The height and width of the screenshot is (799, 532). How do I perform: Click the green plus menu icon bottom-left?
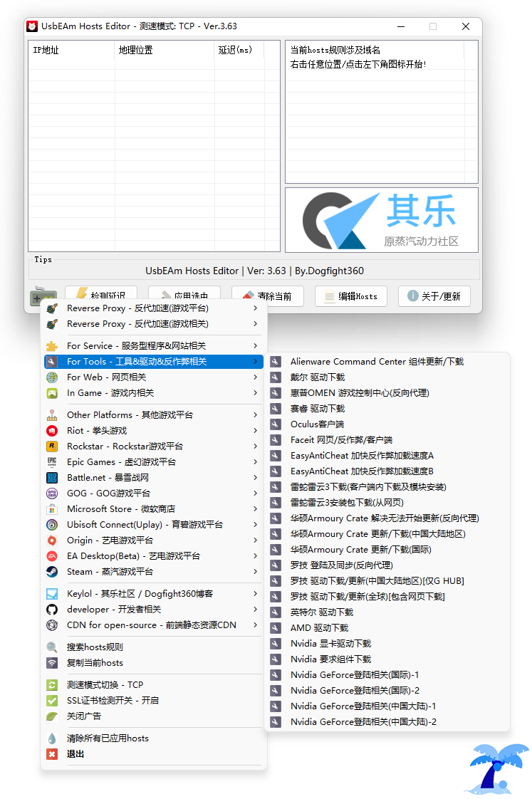[x=43, y=296]
